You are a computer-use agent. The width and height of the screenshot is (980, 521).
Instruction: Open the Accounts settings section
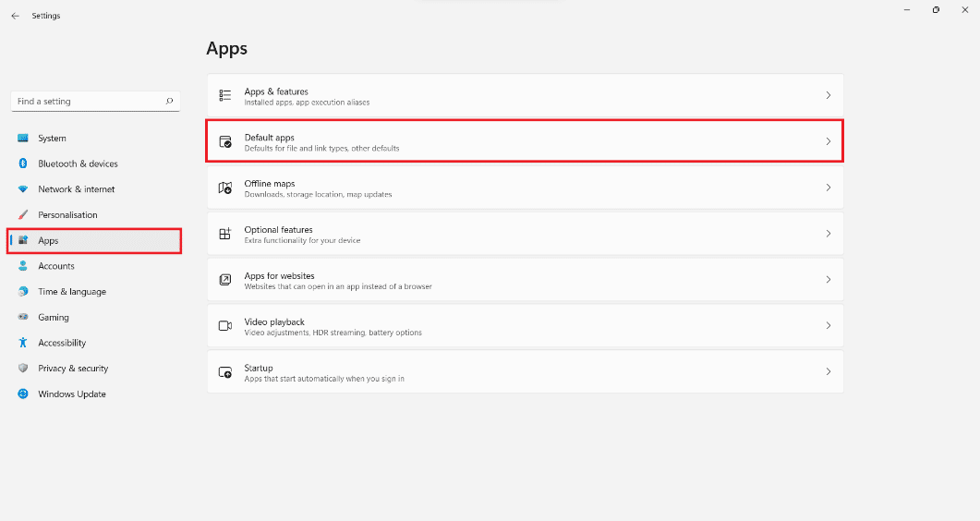55,266
